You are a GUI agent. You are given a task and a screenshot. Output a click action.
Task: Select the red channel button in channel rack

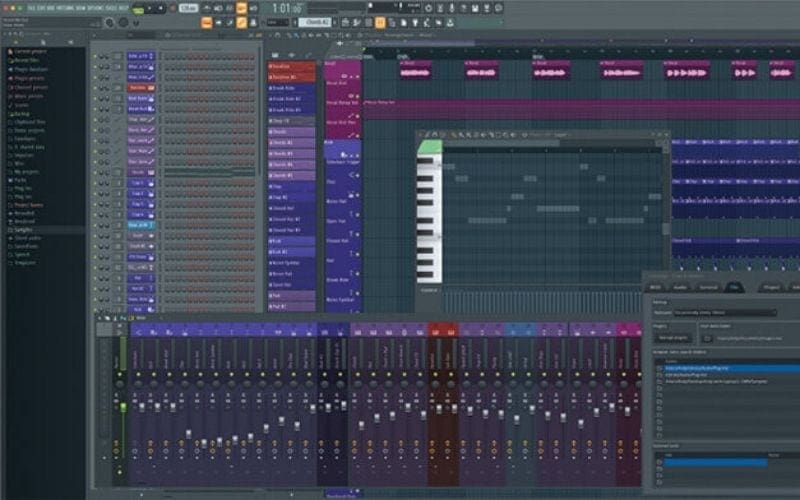pyautogui.click(x=141, y=88)
